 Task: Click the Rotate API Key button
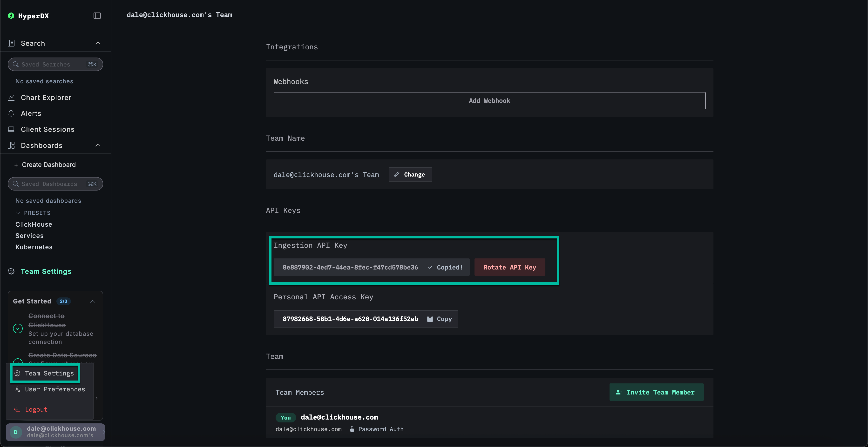(x=509, y=267)
